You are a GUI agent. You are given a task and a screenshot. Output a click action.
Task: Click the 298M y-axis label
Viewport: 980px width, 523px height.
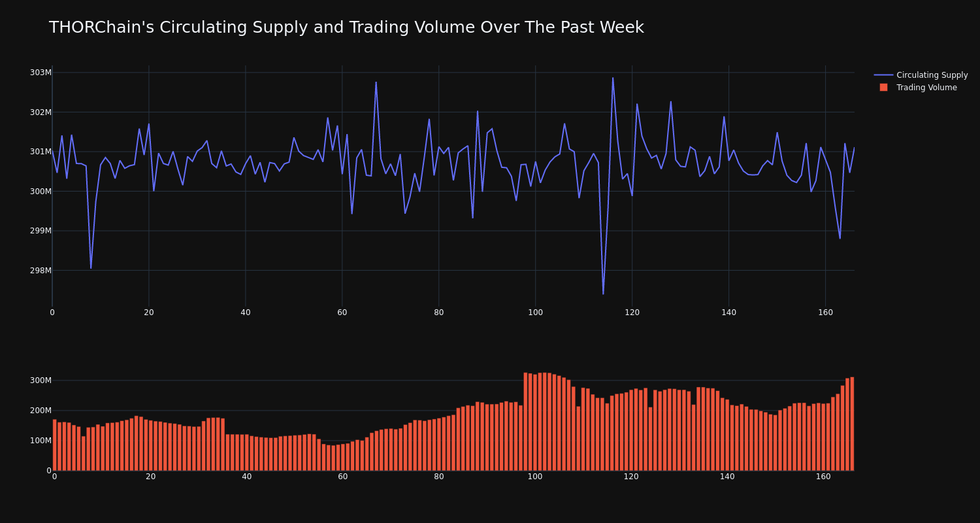tap(41, 271)
